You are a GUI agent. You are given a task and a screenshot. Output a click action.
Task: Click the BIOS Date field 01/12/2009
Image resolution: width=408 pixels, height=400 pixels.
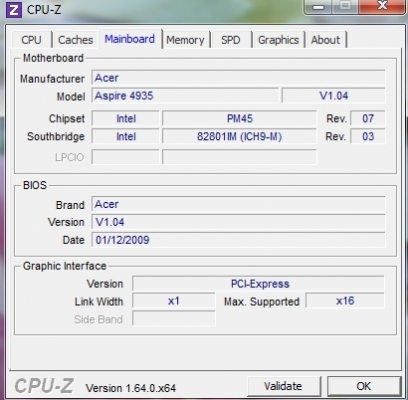[238, 240]
